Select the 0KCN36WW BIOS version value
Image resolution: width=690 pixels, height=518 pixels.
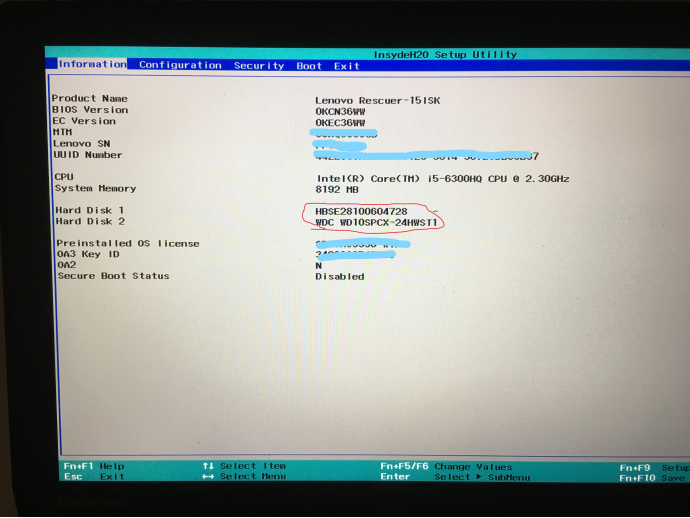click(340, 111)
